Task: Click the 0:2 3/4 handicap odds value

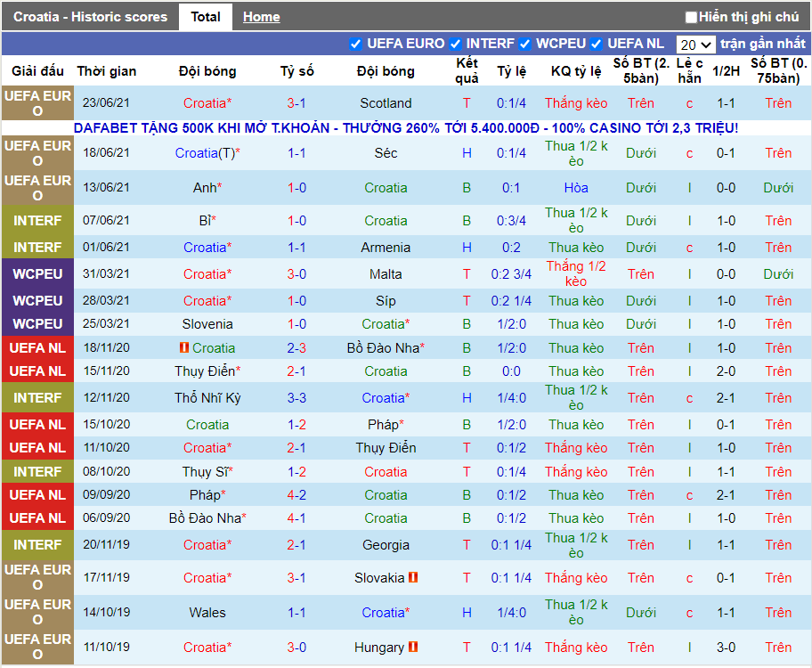Action: tap(511, 274)
